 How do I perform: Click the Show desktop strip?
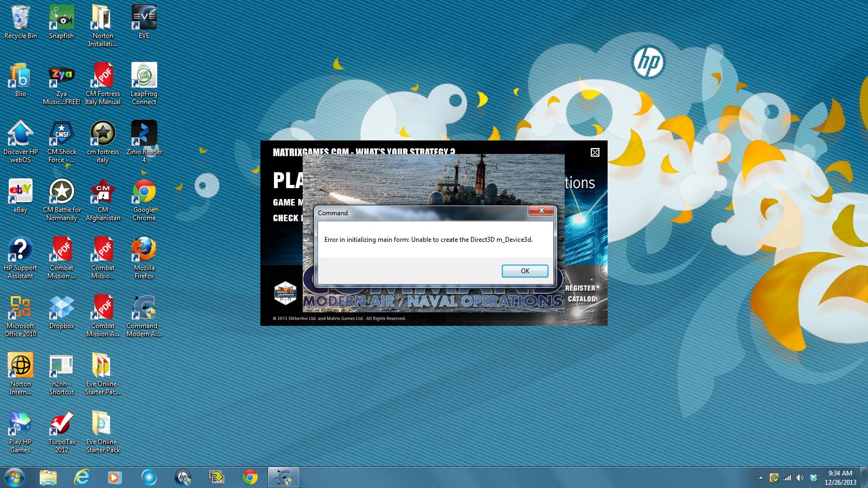tap(864, 477)
